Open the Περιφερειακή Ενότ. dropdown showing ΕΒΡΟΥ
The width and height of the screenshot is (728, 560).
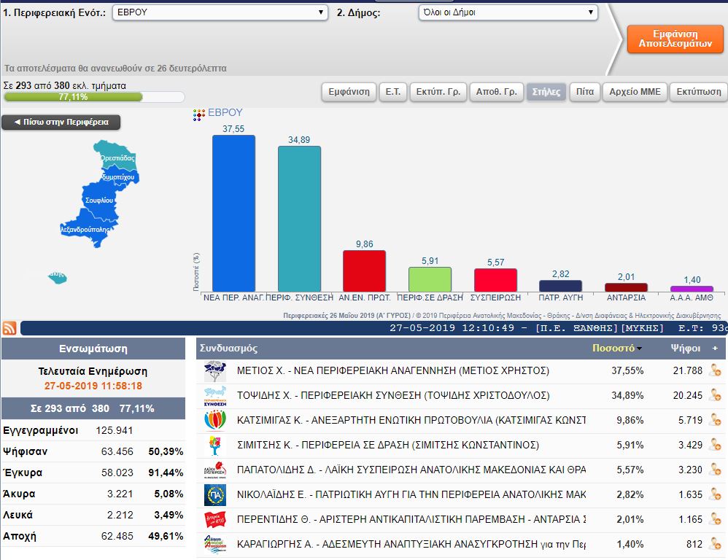tap(220, 12)
